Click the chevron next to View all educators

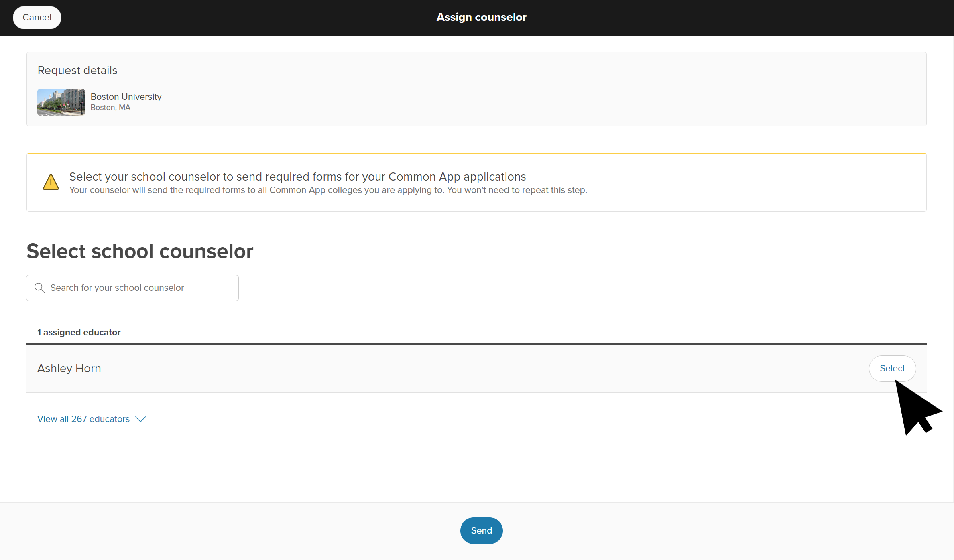(x=140, y=419)
